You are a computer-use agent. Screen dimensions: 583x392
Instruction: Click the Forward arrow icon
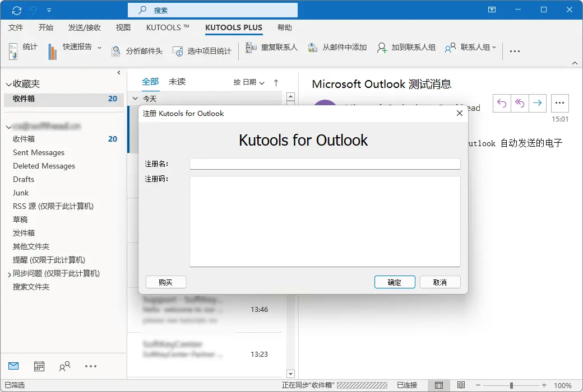click(537, 103)
